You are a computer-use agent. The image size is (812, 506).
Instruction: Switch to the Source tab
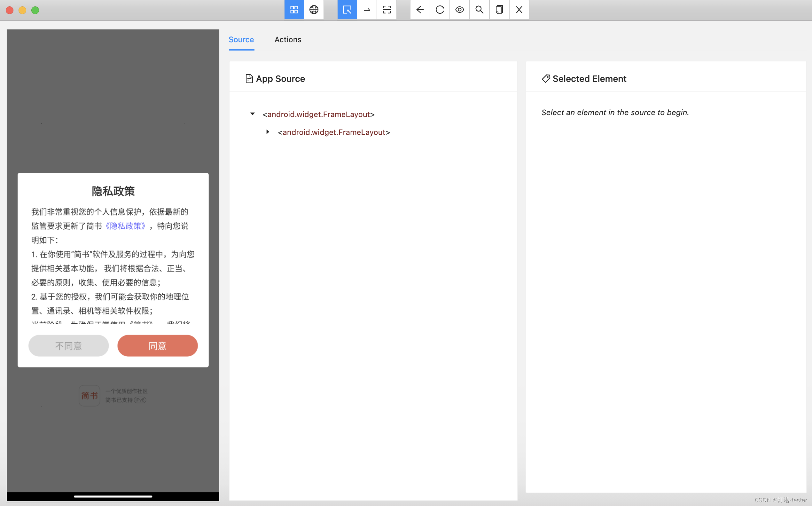point(241,39)
